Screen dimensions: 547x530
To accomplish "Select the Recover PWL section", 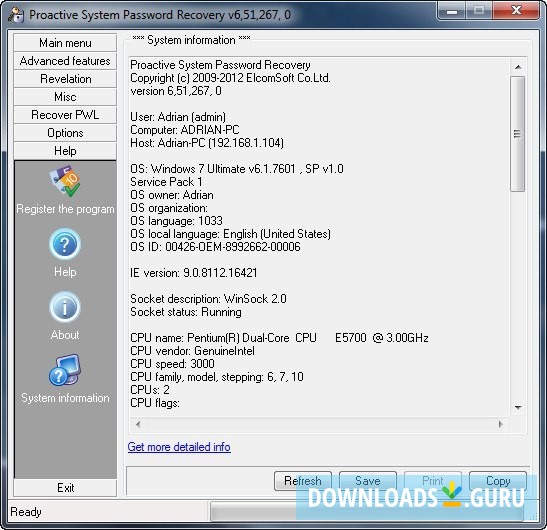I will click(x=65, y=115).
